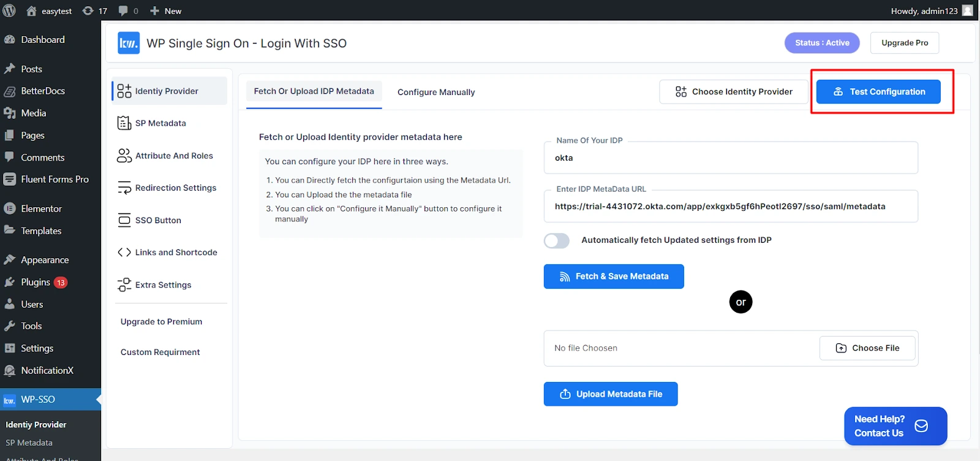Open Extra Settings in plugin menu

(x=170, y=284)
